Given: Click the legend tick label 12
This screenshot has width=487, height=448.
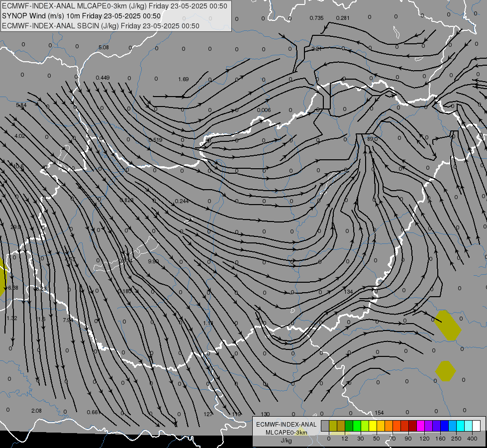Looking at the screenshot, I should click(344, 439).
